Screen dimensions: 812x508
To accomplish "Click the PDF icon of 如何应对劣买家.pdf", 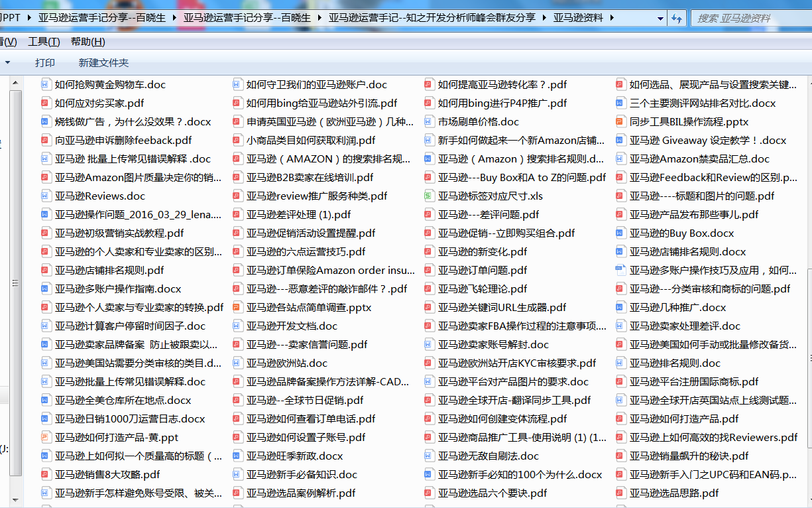I will pos(46,103).
